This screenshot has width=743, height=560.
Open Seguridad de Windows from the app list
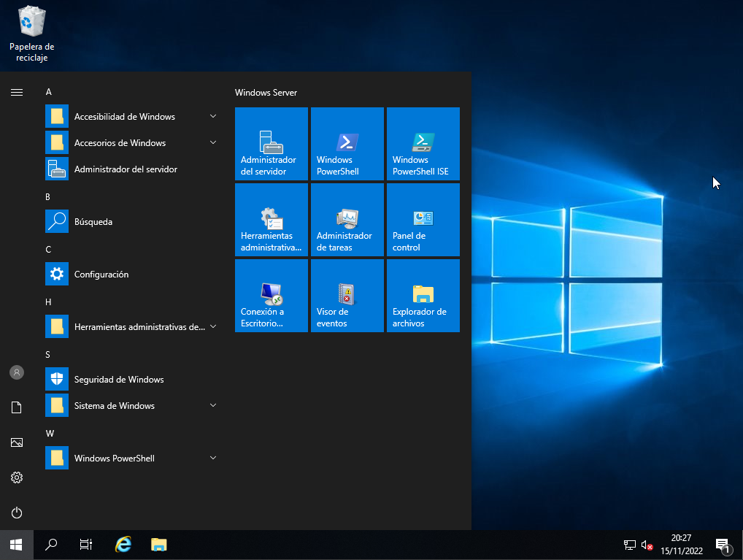tap(131, 380)
